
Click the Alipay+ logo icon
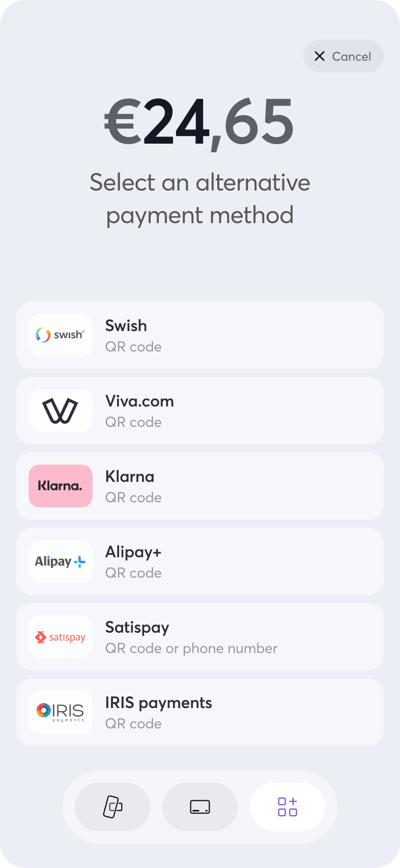click(61, 561)
